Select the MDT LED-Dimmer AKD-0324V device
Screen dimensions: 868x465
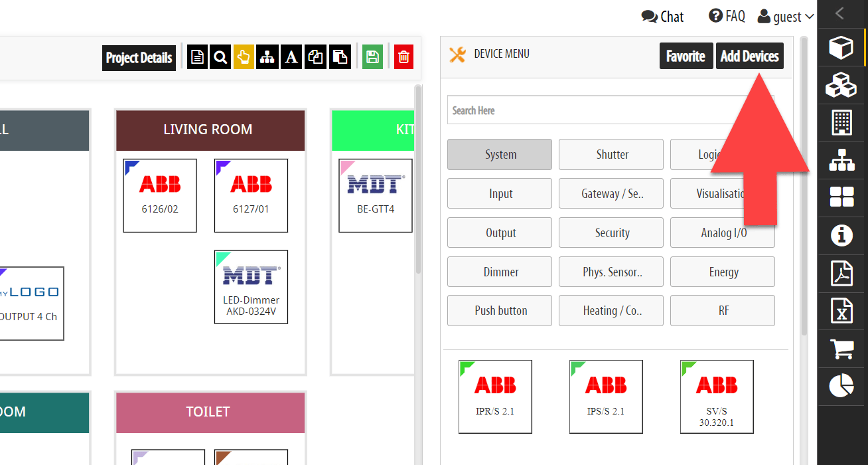click(x=251, y=287)
